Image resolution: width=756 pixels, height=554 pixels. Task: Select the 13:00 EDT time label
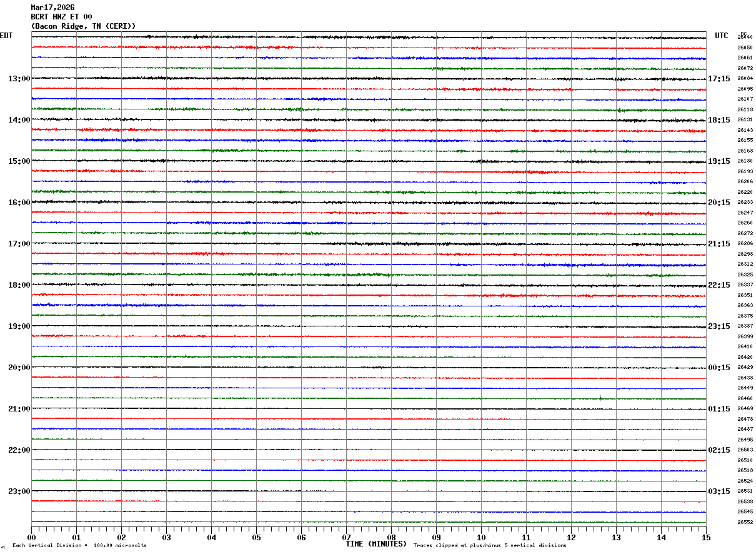[19, 79]
